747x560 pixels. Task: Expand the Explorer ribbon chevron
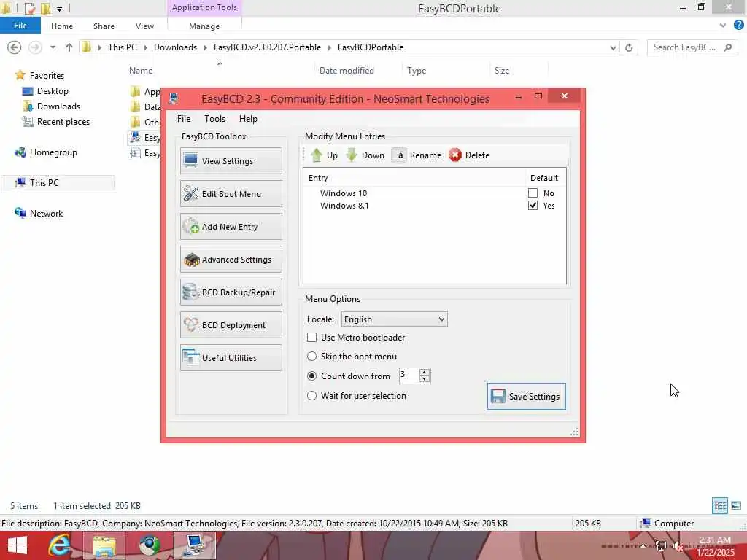click(x=723, y=26)
